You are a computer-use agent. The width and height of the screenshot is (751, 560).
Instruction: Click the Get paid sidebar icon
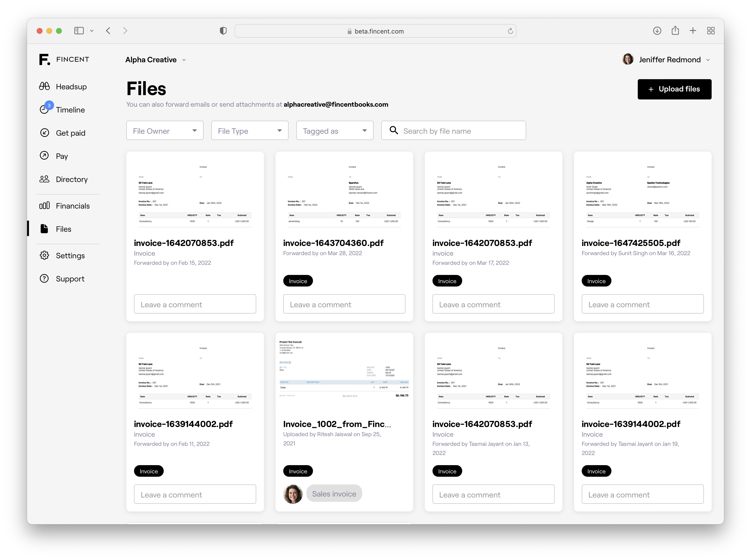click(x=44, y=133)
